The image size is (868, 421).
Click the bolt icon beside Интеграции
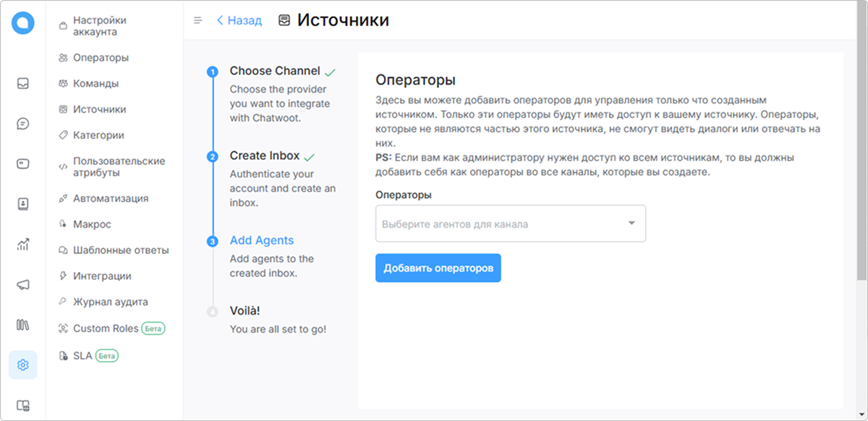click(x=63, y=276)
